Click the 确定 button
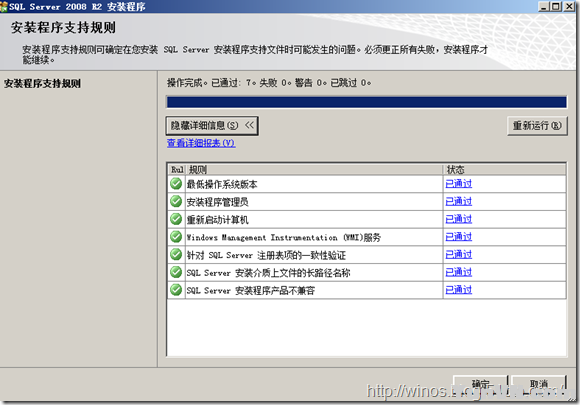Screen dimensions: 580x405 coord(480,385)
